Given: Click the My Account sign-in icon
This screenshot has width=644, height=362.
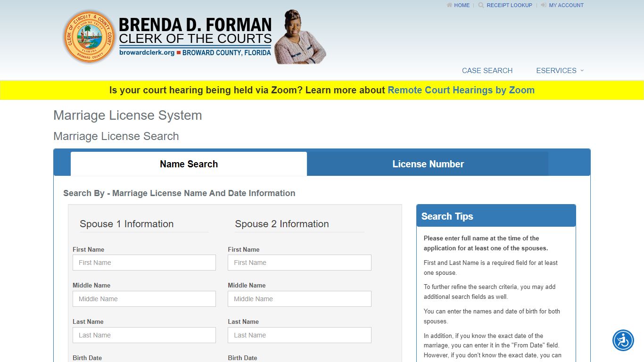Looking at the screenshot, I should coord(544,5).
